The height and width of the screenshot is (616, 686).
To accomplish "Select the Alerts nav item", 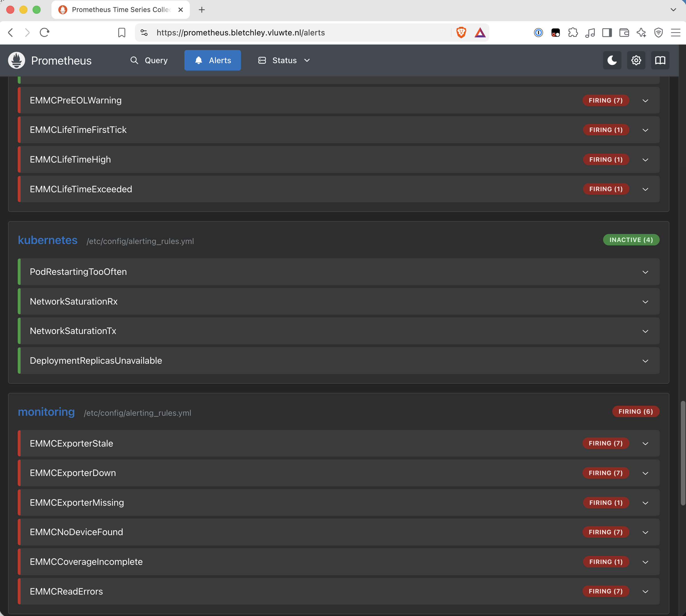I will pos(213,60).
